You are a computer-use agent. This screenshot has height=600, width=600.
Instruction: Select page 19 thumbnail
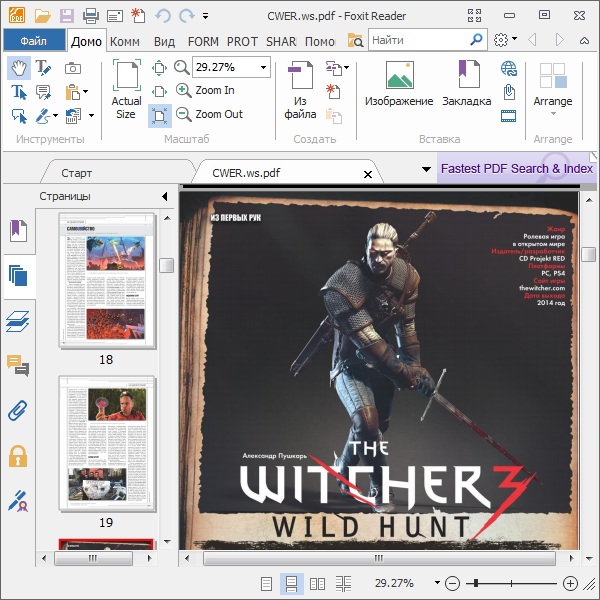pos(107,442)
